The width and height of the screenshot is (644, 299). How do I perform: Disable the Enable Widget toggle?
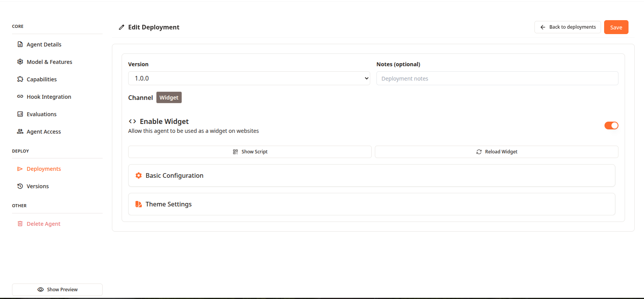tap(611, 125)
